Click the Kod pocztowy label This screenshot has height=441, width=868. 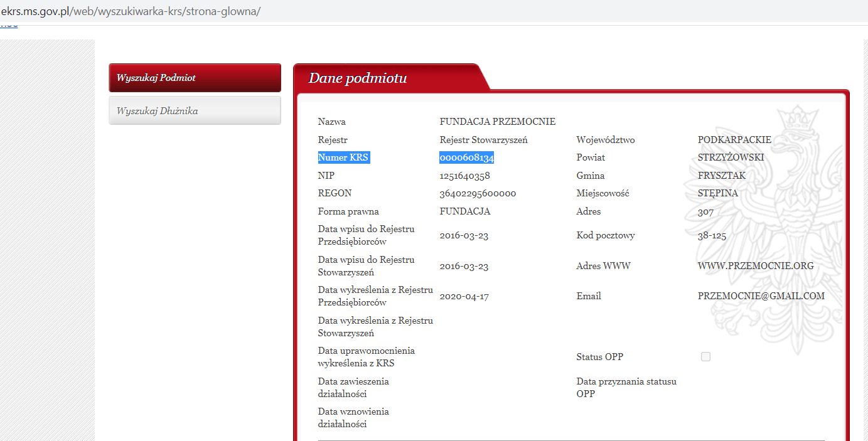pyautogui.click(x=606, y=235)
